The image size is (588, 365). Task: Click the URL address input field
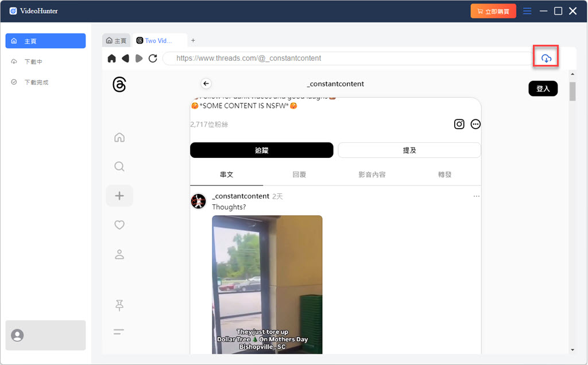349,59
